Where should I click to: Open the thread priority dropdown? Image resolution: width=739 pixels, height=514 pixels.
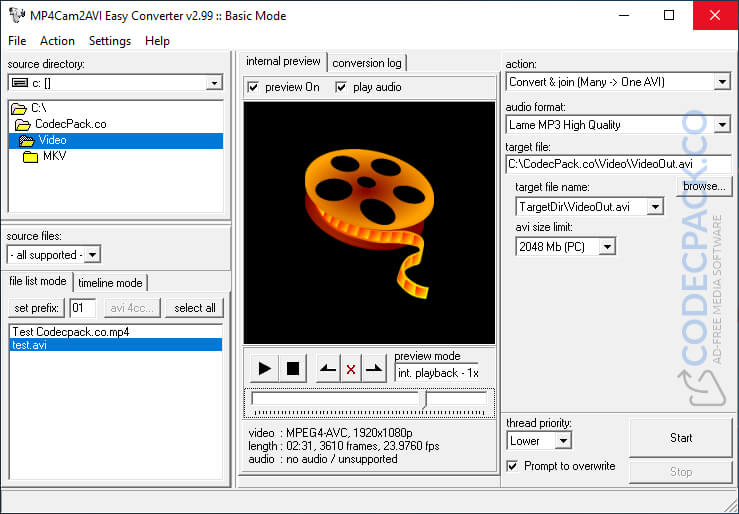click(x=563, y=441)
